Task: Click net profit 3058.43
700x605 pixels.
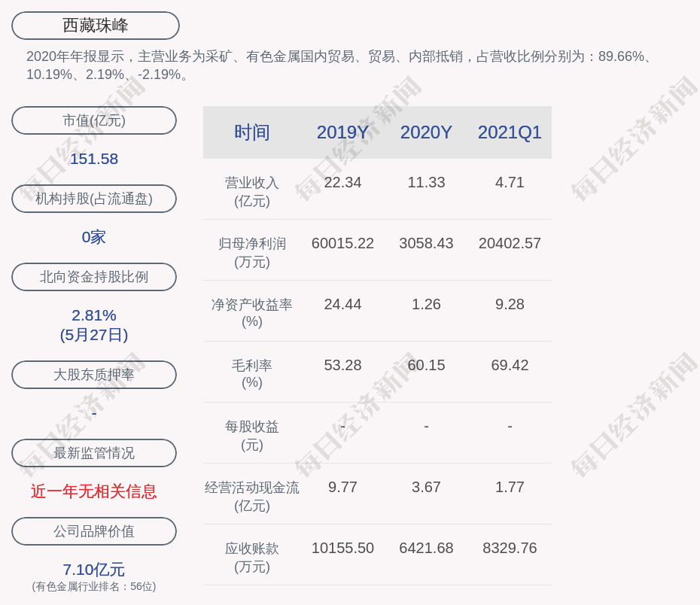Action: (426, 243)
